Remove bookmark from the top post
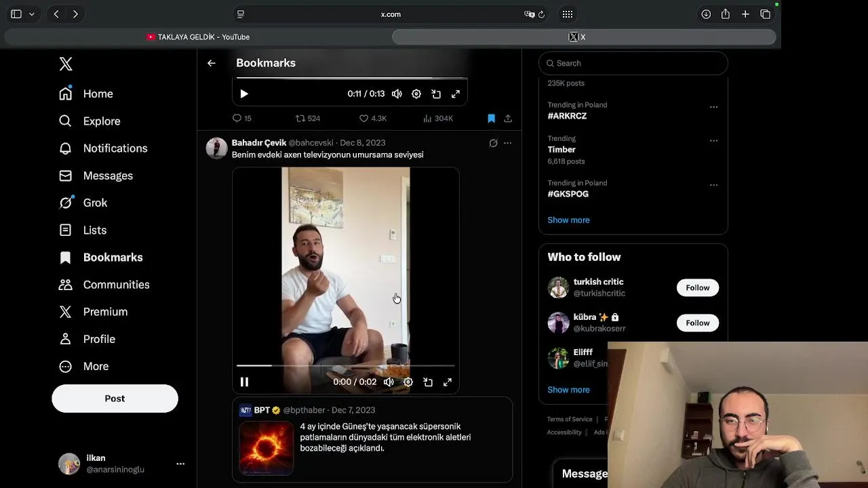 coord(492,118)
